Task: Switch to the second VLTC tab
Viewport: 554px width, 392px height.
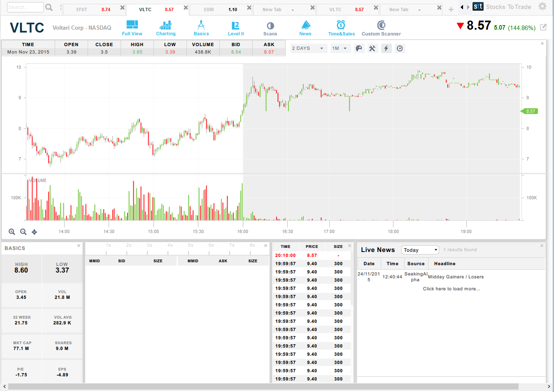Action: tap(347, 9)
